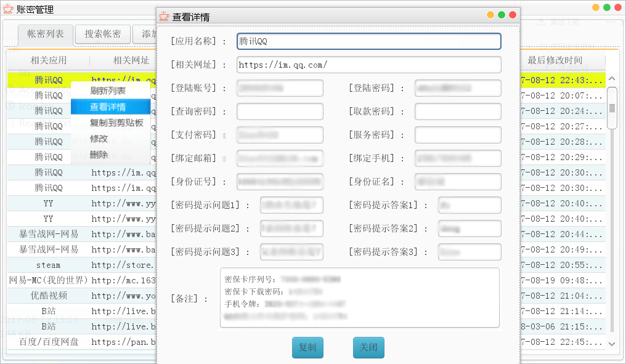Click the timestamp ending 22:45 in last column

coord(562,342)
